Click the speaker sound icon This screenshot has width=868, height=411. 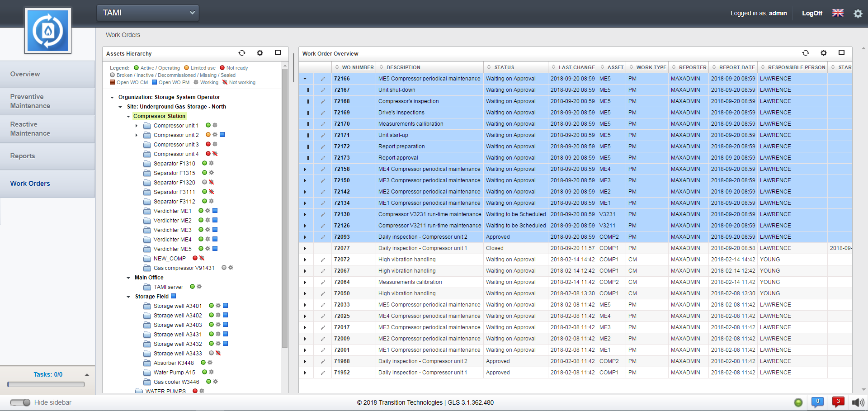pos(857,402)
